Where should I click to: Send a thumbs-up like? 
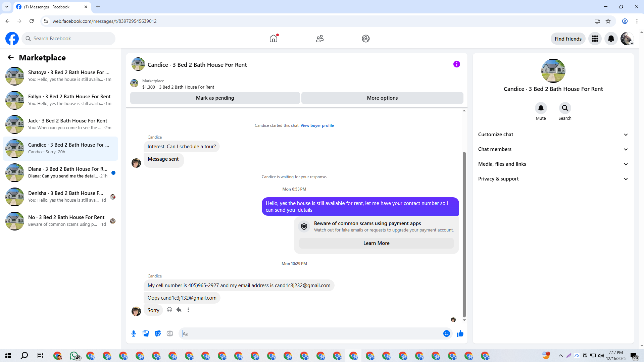tap(460, 333)
